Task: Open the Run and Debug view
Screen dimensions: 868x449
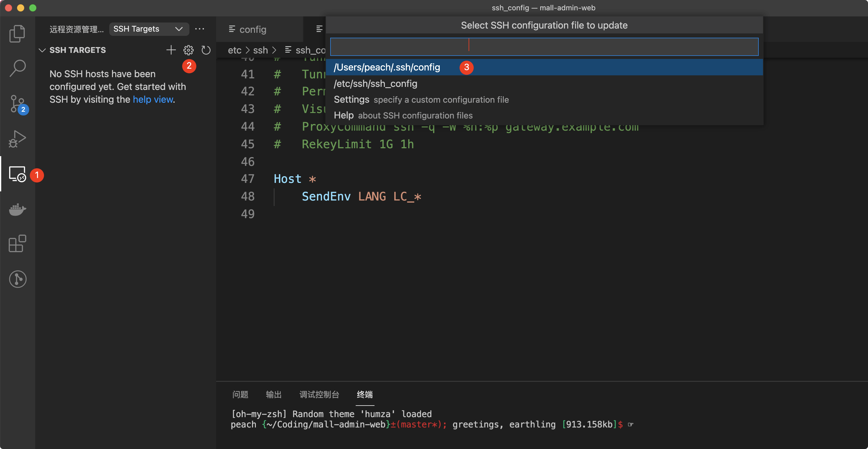Action: coord(17,139)
